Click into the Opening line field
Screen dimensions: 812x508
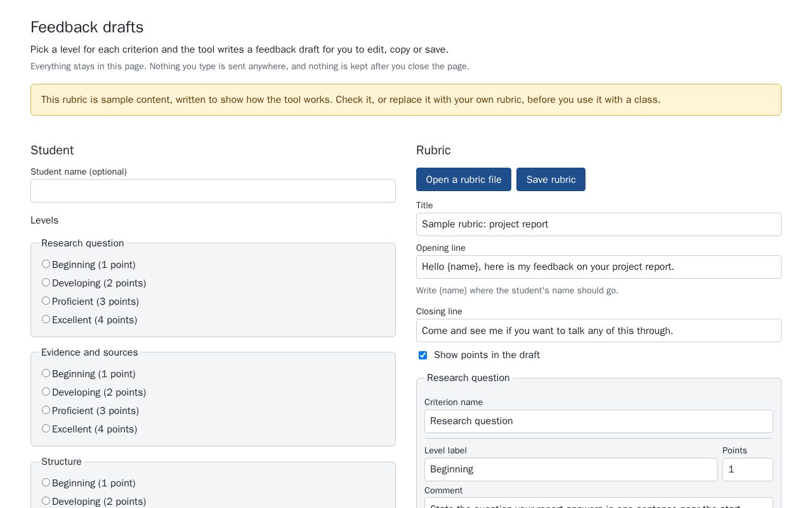click(599, 267)
